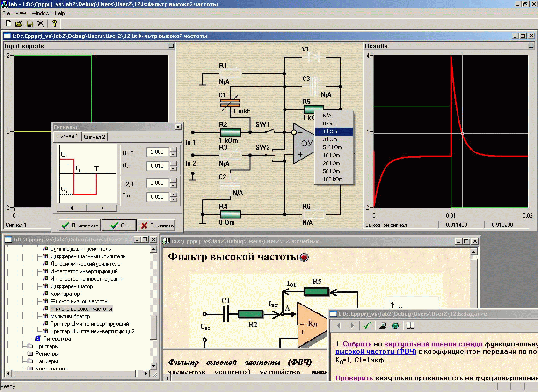538x392 pixels.
Task: Toggle switch SW1 in the circuit
Action: tap(269, 131)
